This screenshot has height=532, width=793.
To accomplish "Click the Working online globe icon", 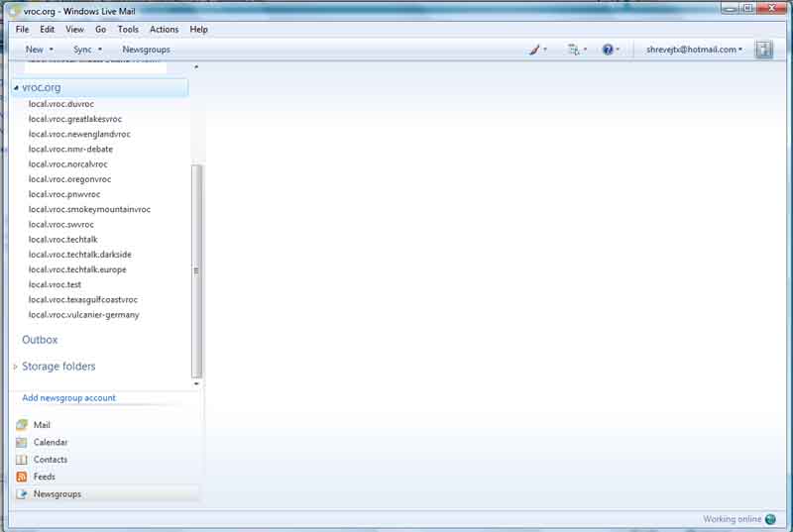I will pyautogui.click(x=770, y=519).
